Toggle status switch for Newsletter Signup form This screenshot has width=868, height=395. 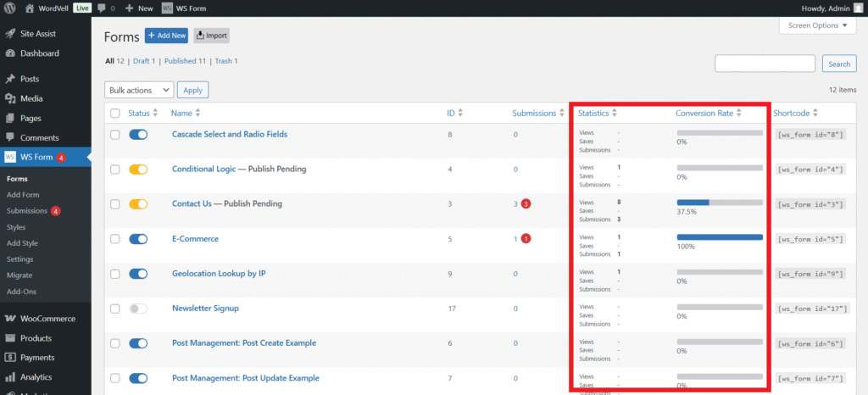[138, 309]
